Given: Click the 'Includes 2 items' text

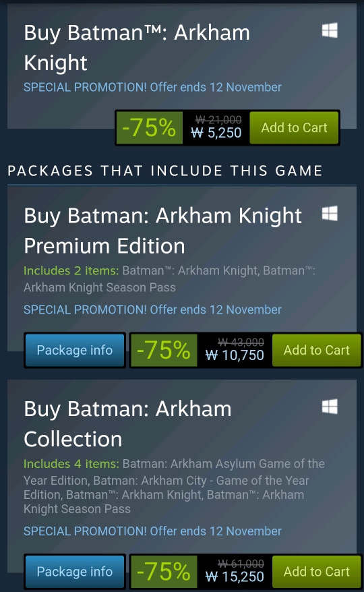Looking at the screenshot, I should [71, 270].
